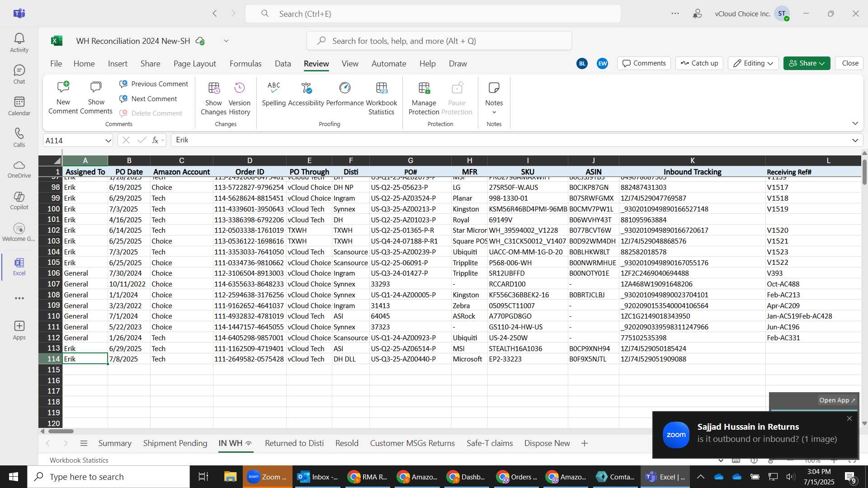The height and width of the screenshot is (488, 868).
Task: Open Chat in Teams sidebar
Action: (x=19, y=75)
